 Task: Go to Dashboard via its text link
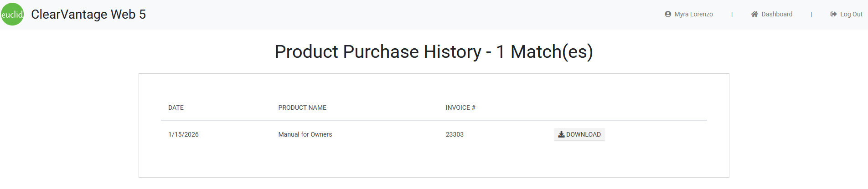click(x=777, y=14)
